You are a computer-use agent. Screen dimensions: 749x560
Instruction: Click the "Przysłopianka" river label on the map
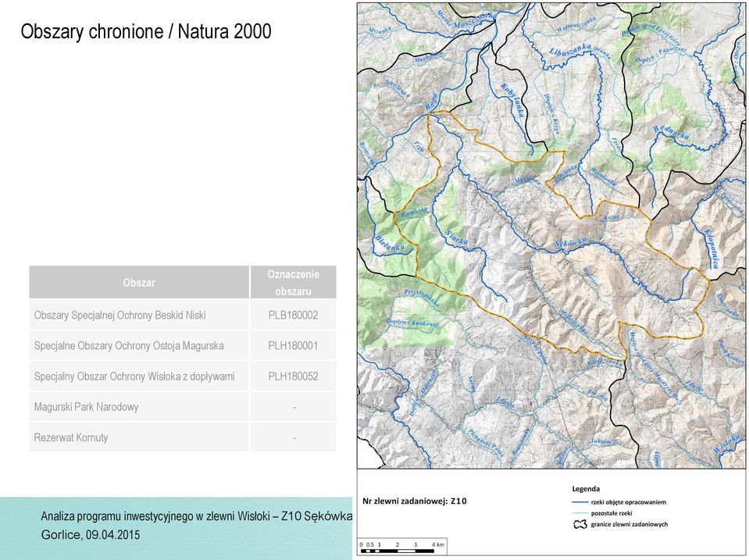click(x=421, y=298)
